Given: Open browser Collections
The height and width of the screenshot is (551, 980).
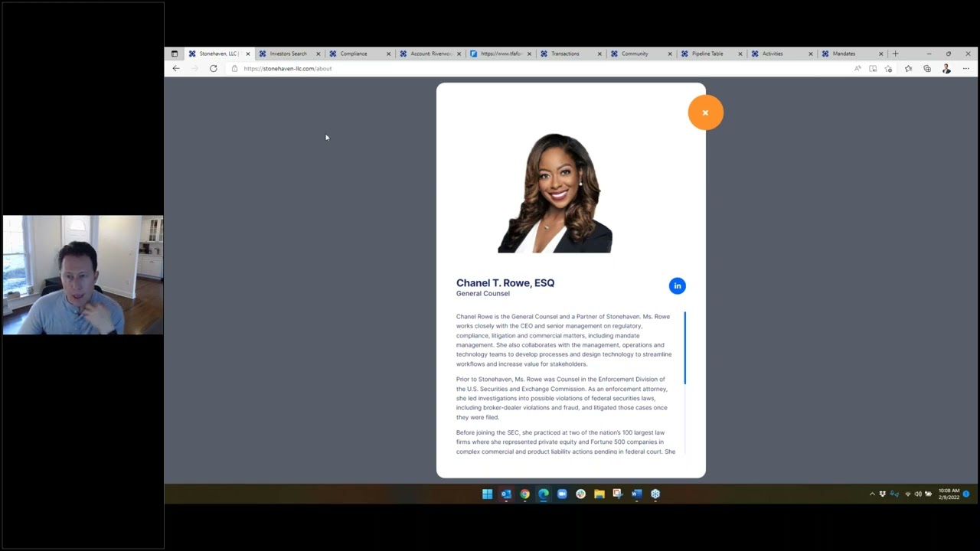Looking at the screenshot, I should coord(927,69).
